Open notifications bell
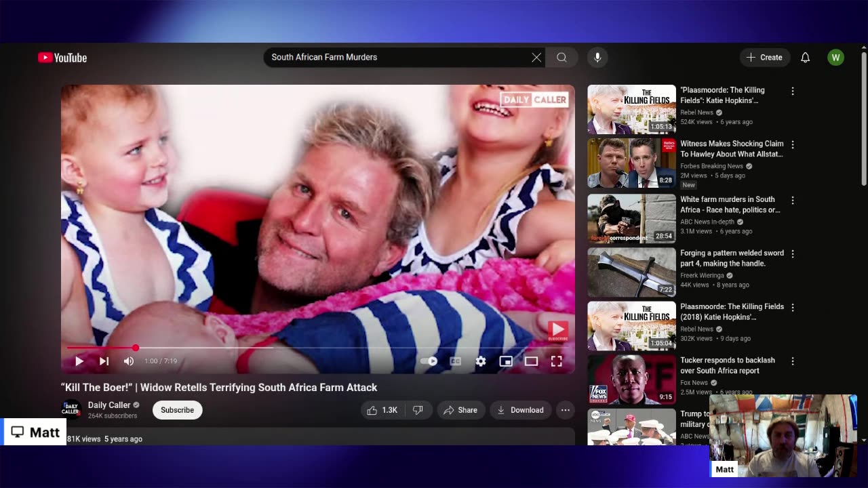This screenshot has width=868, height=488. [805, 58]
